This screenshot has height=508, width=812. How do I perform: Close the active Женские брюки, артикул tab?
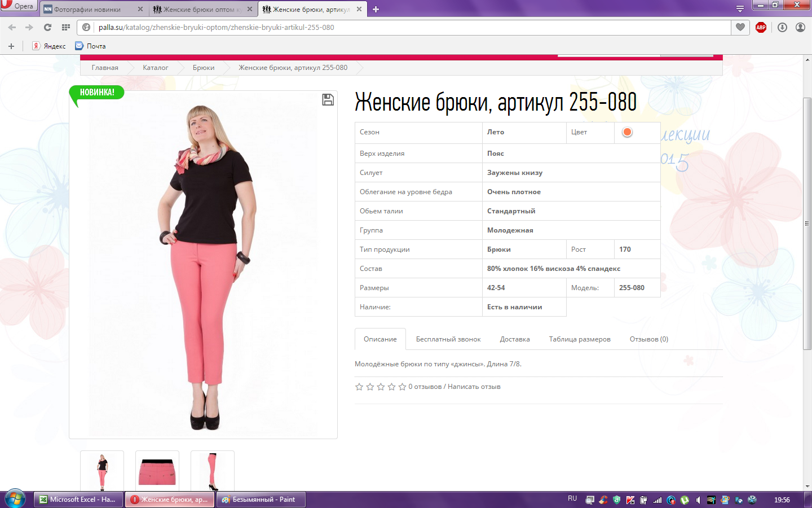pos(359,9)
